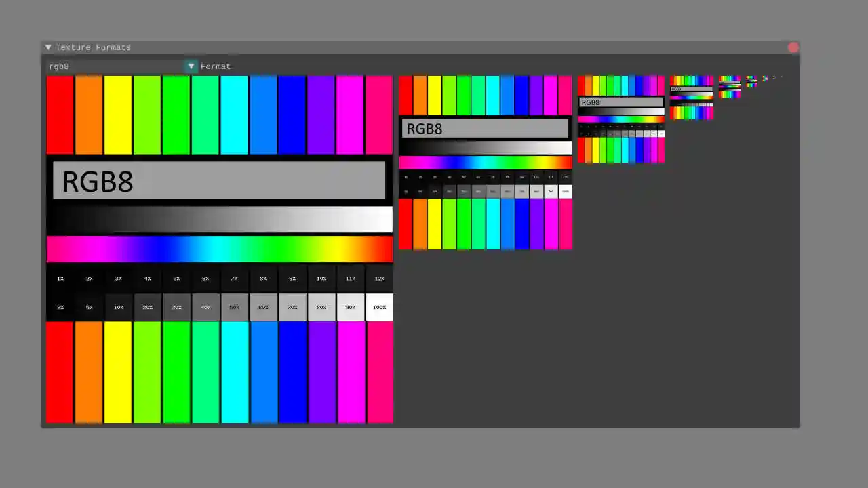This screenshot has height=488, width=868.
Task: Click the magenta swatch in the bottom color row
Action: pos(351,373)
